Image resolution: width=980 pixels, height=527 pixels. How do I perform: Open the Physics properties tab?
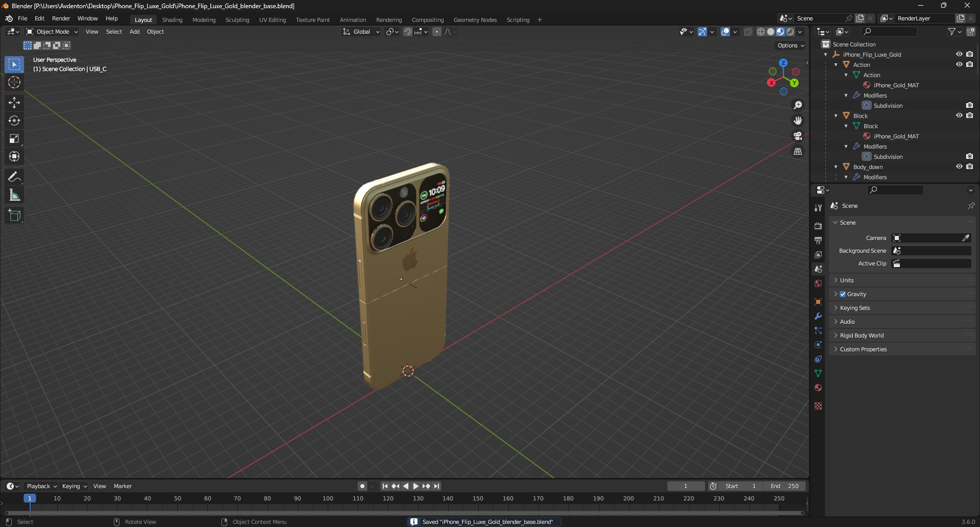(818, 345)
